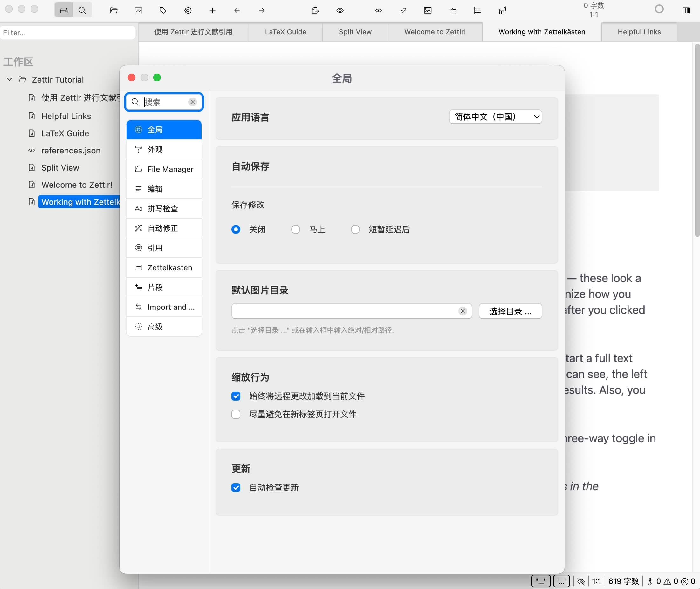This screenshot has width=700, height=589.
Task: Open the stats chart icon in toolbar
Action: [x=138, y=10]
